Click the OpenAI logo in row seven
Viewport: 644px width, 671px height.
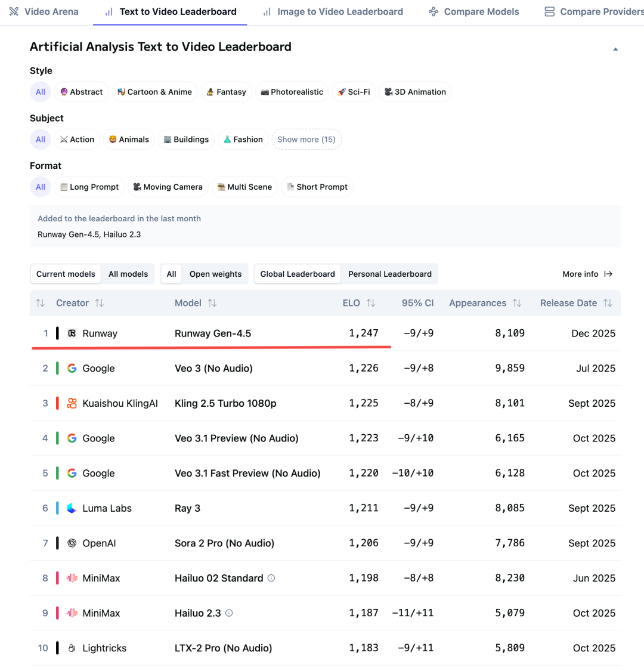[72, 543]
